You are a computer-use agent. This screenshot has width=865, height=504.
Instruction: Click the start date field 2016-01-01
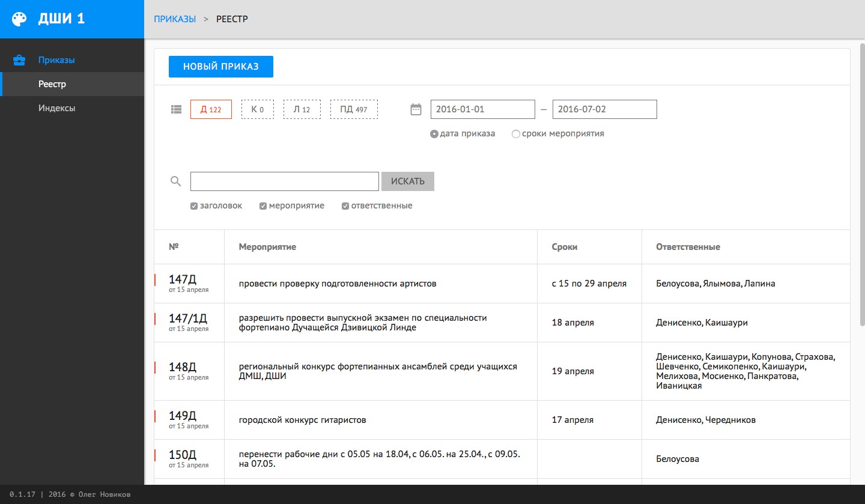pos(483,109)
